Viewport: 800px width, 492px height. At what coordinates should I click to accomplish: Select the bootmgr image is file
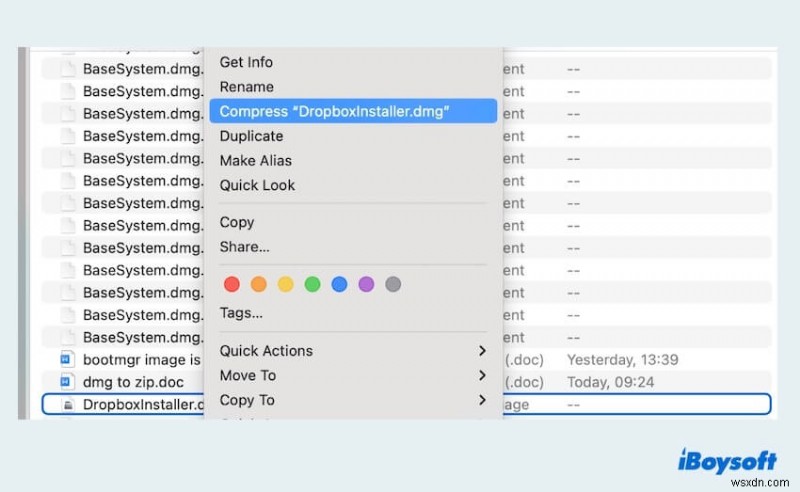coord(142,360)
